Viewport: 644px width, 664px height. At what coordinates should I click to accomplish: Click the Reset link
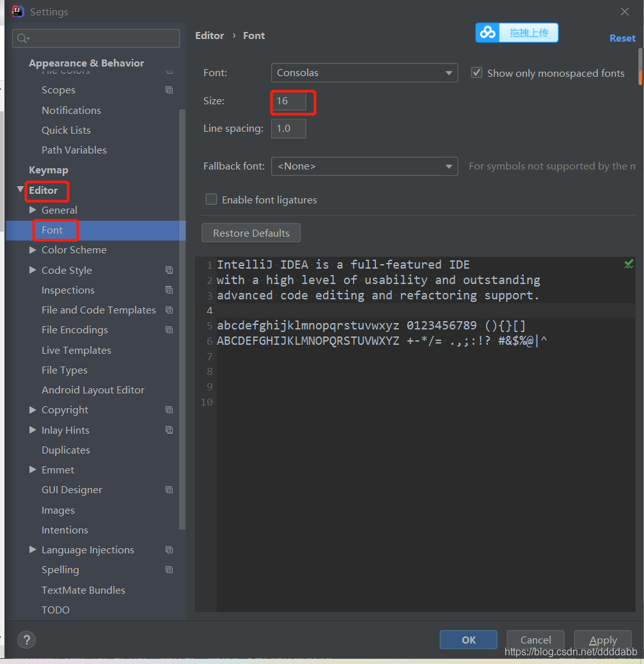tap(622, 38)
